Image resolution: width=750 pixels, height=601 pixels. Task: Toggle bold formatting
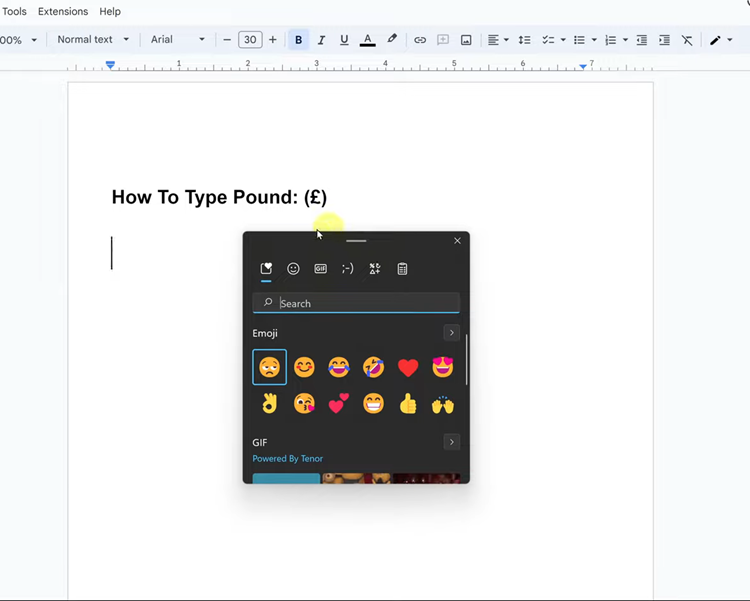click(x=298, y=40)
